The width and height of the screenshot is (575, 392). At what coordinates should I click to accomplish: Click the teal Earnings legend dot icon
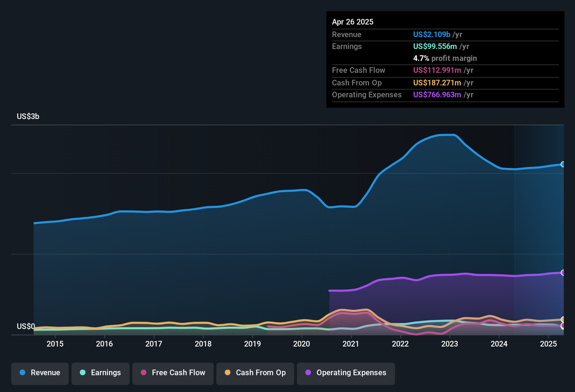coord(83,373)
